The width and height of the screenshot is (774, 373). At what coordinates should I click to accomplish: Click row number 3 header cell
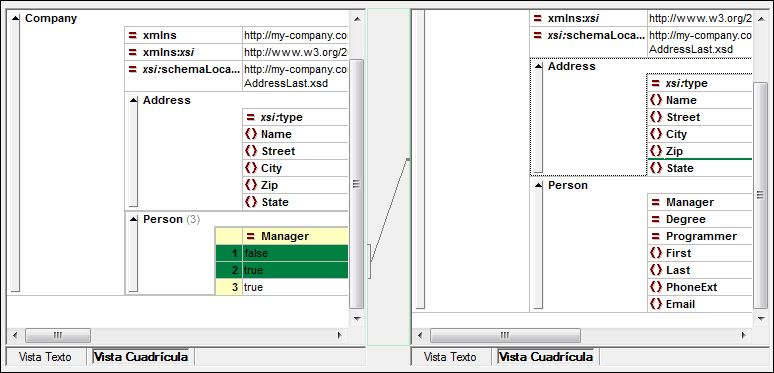(x=229, y=287)
